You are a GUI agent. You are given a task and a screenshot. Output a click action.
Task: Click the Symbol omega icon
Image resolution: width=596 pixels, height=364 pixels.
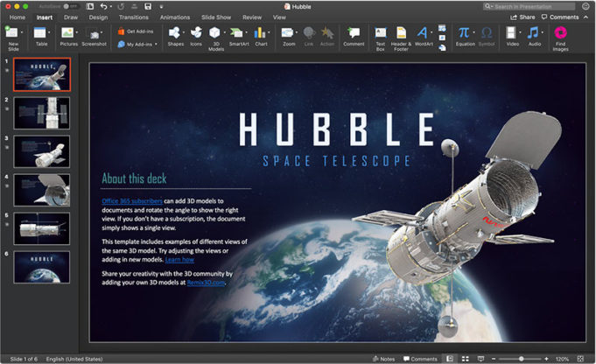(487, 33)
